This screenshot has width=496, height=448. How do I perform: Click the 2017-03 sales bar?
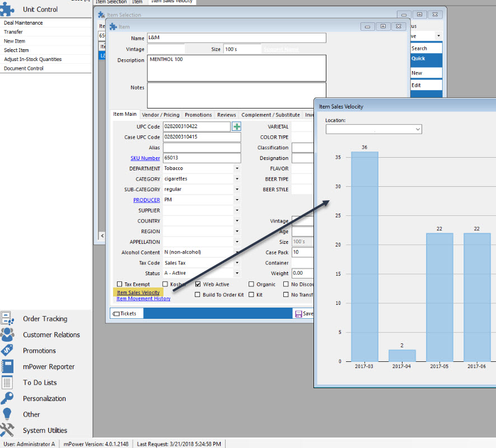coord(364,256)
